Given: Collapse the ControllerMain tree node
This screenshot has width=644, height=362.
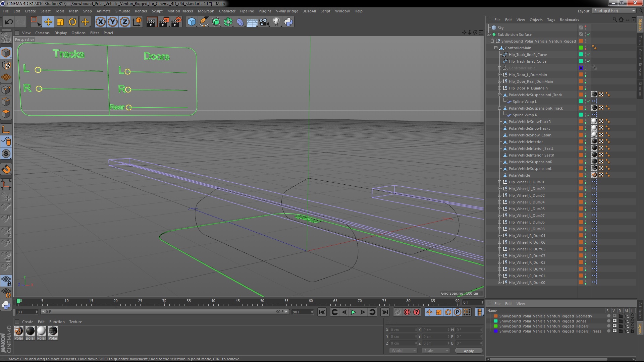Looking at the screenshot, I should coord(496,48).
